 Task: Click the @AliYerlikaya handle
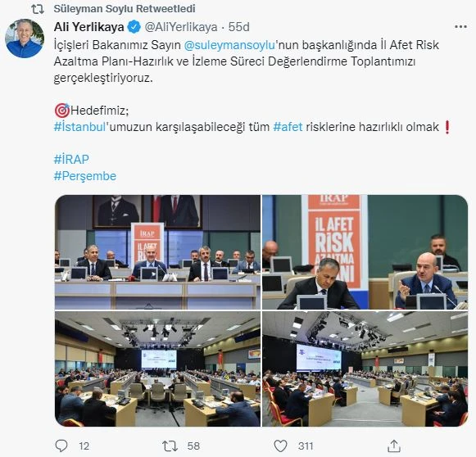tap(181, 27)
